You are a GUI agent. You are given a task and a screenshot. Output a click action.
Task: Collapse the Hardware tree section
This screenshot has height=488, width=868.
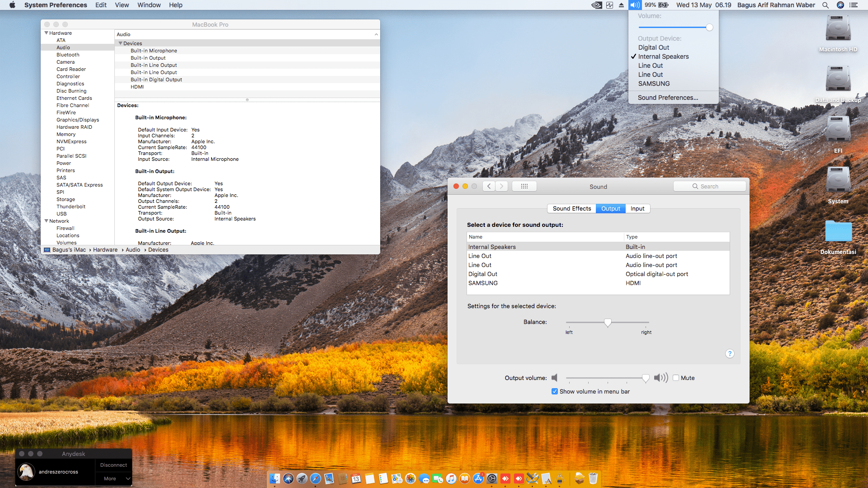click(x=46, y=33)
